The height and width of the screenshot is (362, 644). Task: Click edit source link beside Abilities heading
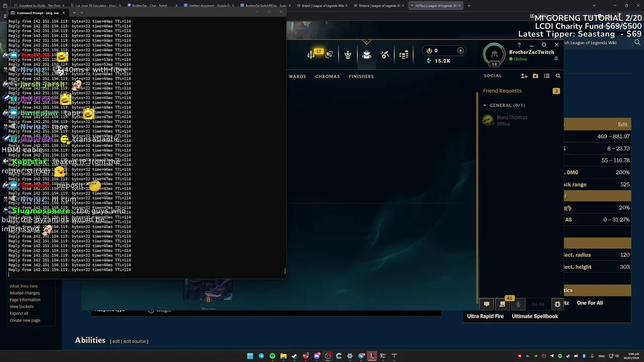134,341
